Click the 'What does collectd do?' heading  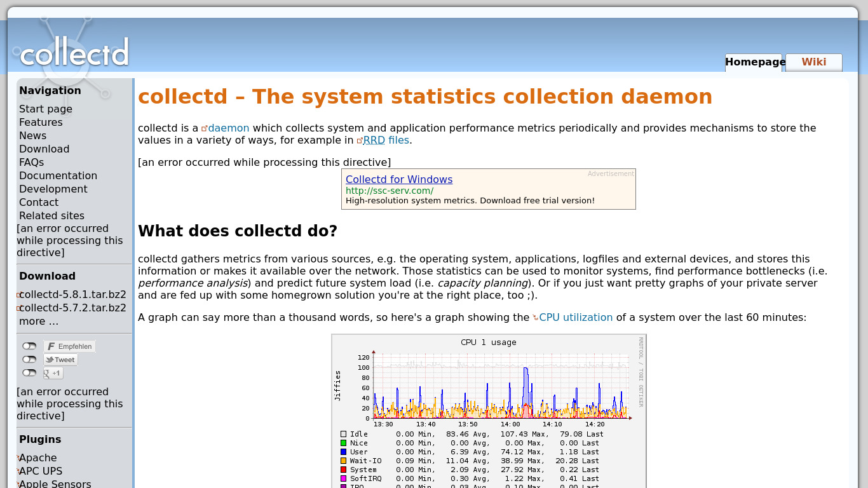click(238, 231)
